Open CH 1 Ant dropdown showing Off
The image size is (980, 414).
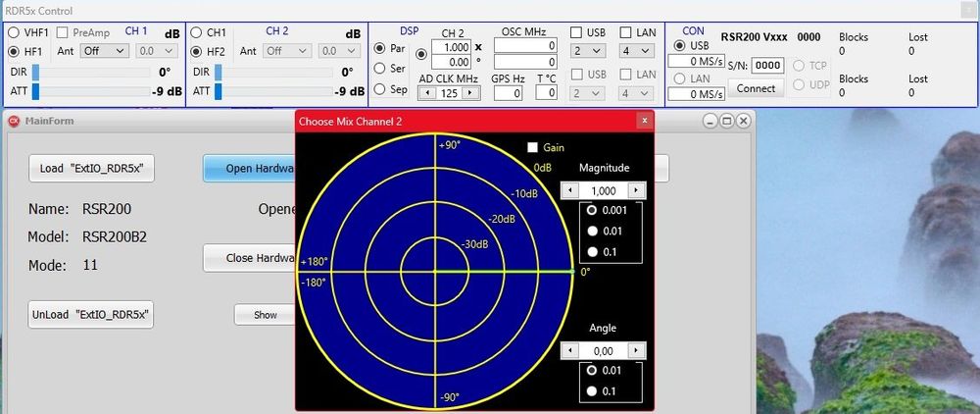(105, 51)
